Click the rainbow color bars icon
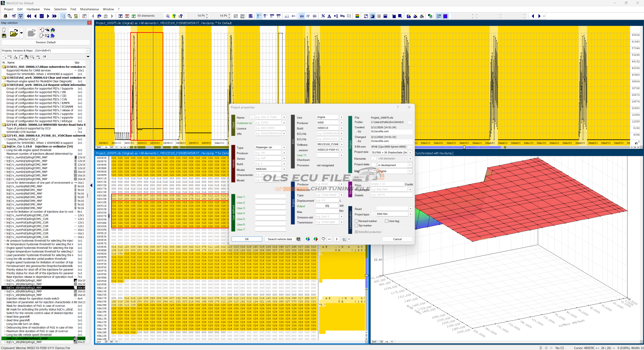The width and height of the screenshot is (644, 350). coord(357,16)
